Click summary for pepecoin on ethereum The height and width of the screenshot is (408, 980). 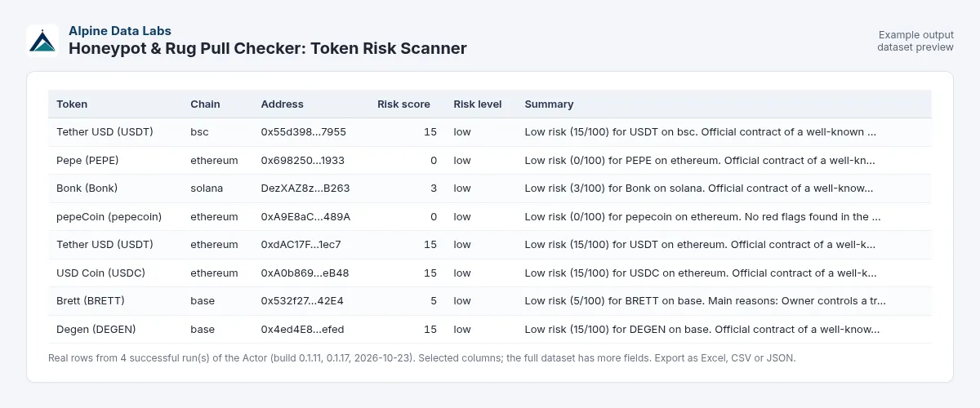[702, 217]
